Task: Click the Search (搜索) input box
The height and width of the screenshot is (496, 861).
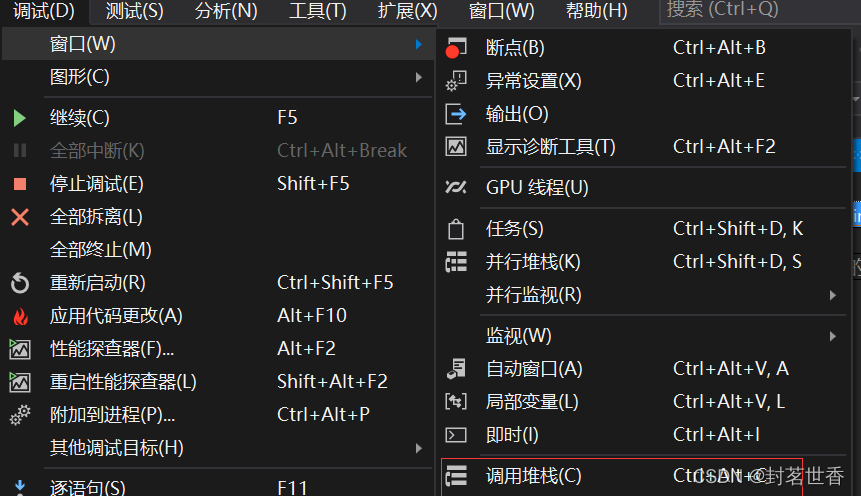Action: (x=755, y=11)
